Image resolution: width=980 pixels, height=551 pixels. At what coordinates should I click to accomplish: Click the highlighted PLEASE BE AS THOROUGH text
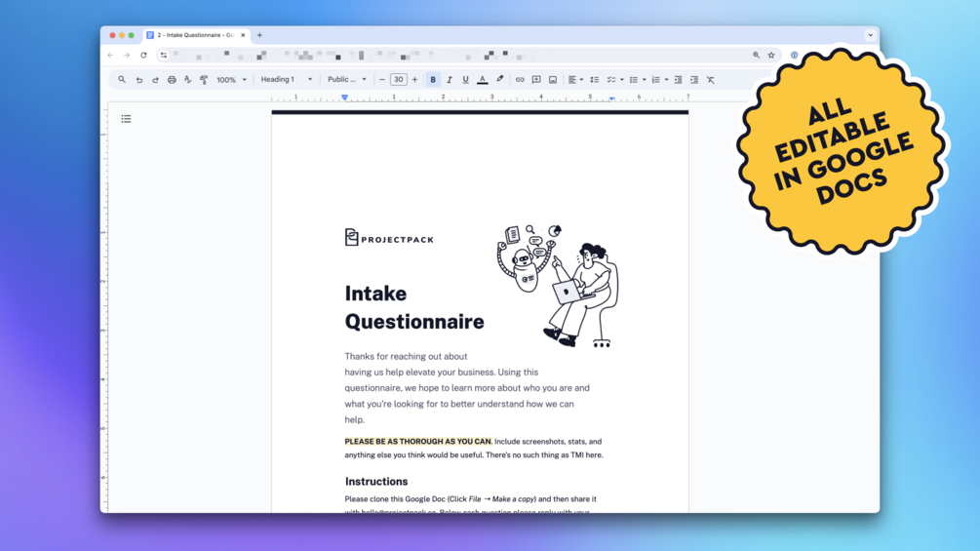pyautogui.click(x=418, y=441)
